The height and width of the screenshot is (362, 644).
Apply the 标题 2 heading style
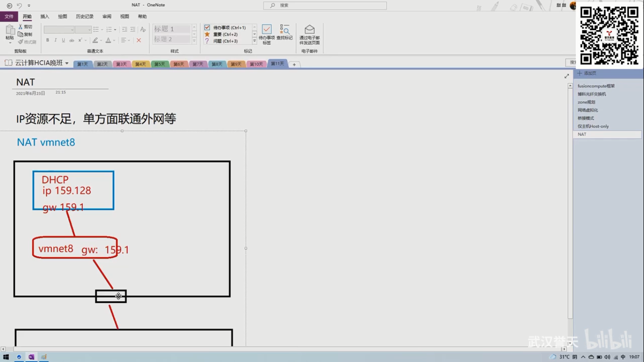tap(172, 39)
